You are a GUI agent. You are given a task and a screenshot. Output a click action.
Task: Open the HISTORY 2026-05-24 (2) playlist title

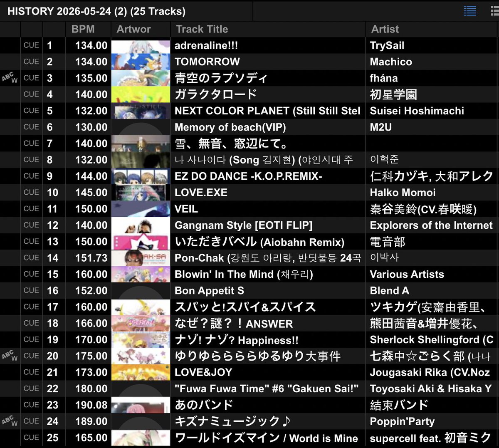(x=96, y=11)
